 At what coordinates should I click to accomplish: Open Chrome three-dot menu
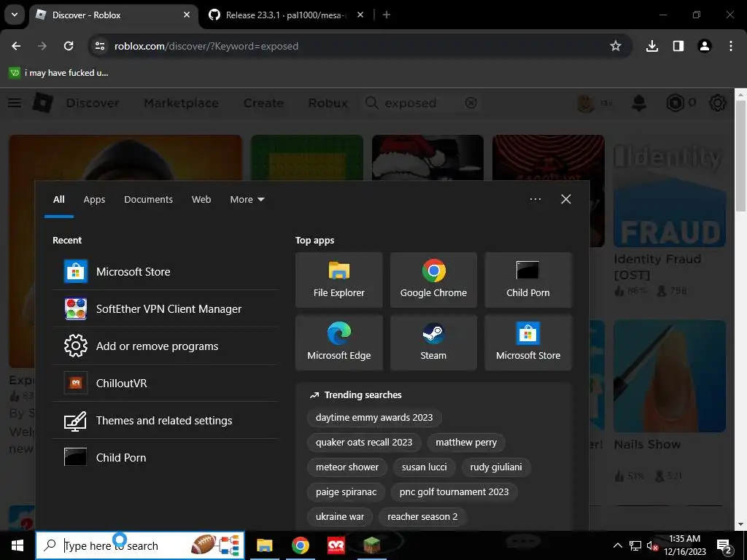[x=730, y=46]
